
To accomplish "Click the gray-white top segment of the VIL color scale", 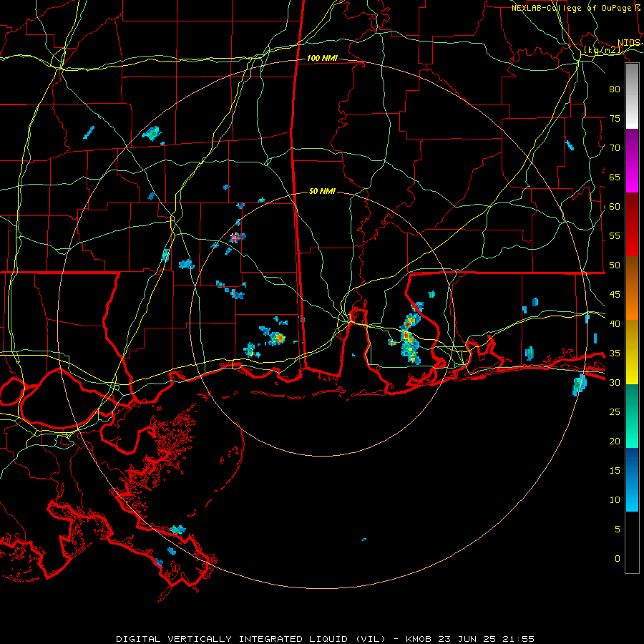I will pyautogui.click(x=632, y=96).
